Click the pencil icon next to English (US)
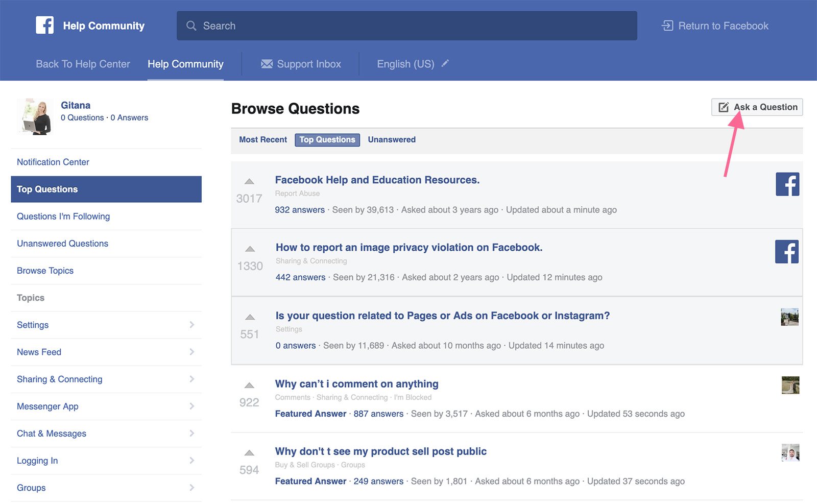Viewport: 817px width, 504px height. (445, 63)
